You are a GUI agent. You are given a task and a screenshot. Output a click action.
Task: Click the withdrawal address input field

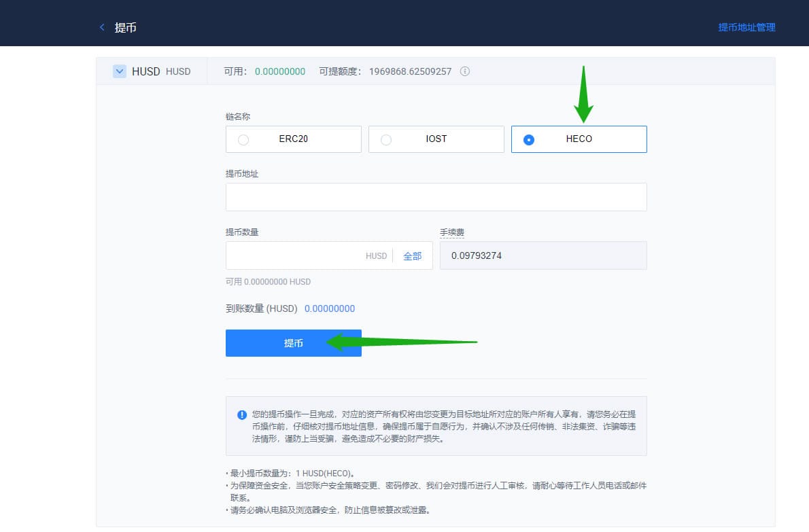436,197
